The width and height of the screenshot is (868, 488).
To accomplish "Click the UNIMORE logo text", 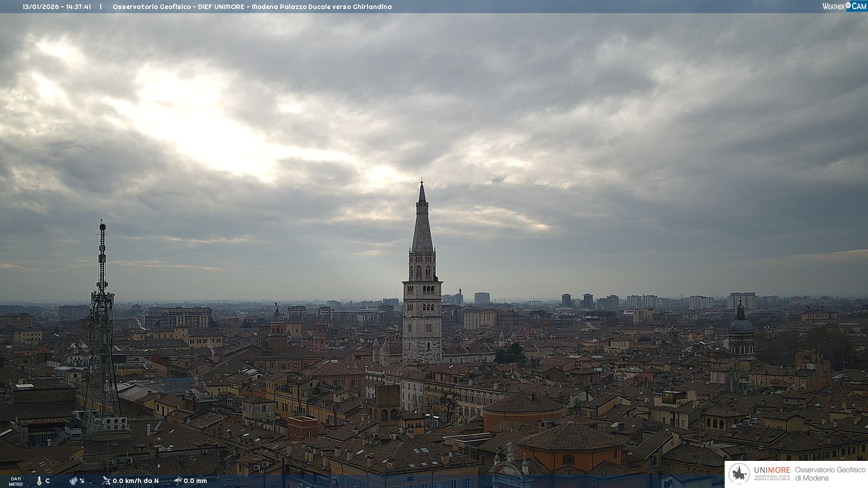I will (772, 470).
